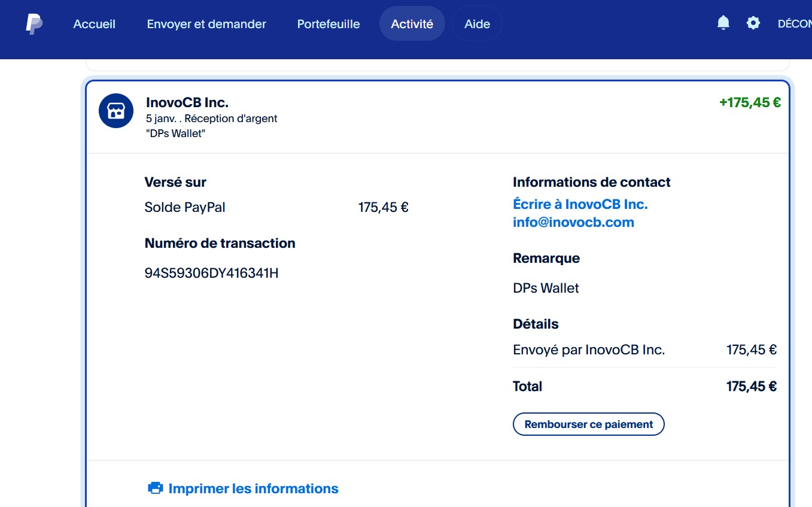The height and width of the screenshot is (507, 812).
Task: Click the info@inovocb.com email link
Action: (573, 223)
